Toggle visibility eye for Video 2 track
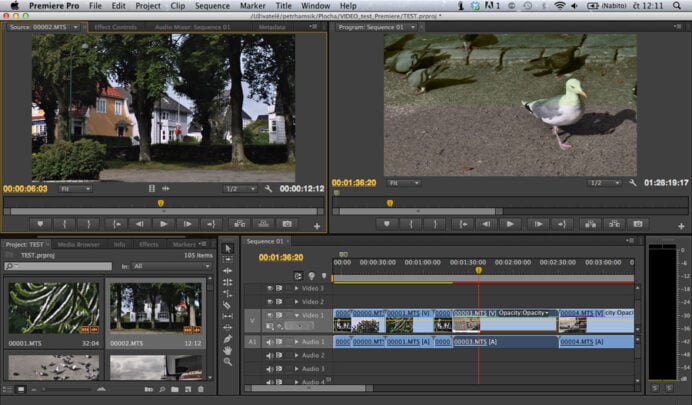Image resolution: width=692 pixels, height=405 pixels. 269,301
